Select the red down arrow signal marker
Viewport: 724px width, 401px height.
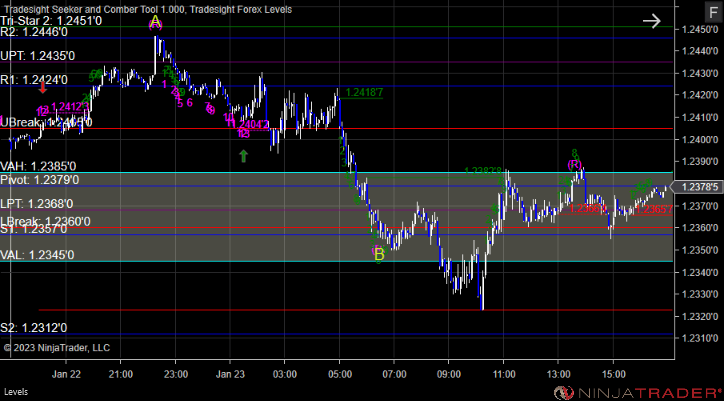pos(42,87)
